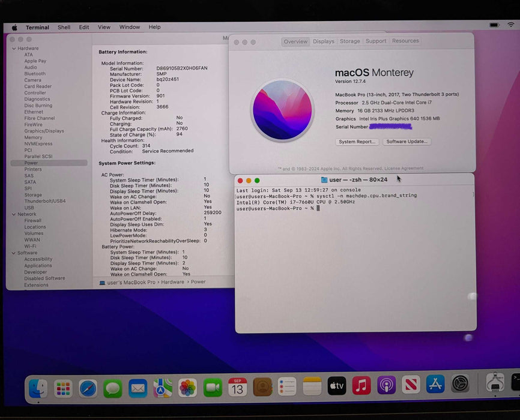This screenshot has height=420, width=520.
Task: Open Wi-Fi menu bar icon
Action: coord(511,24)
